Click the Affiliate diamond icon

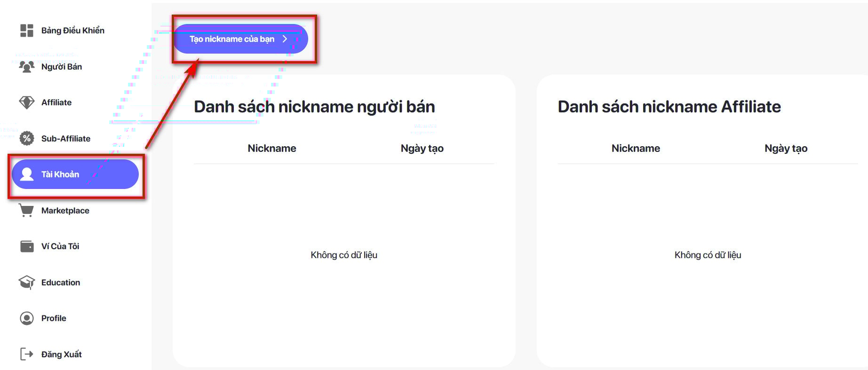coord(26,102)
